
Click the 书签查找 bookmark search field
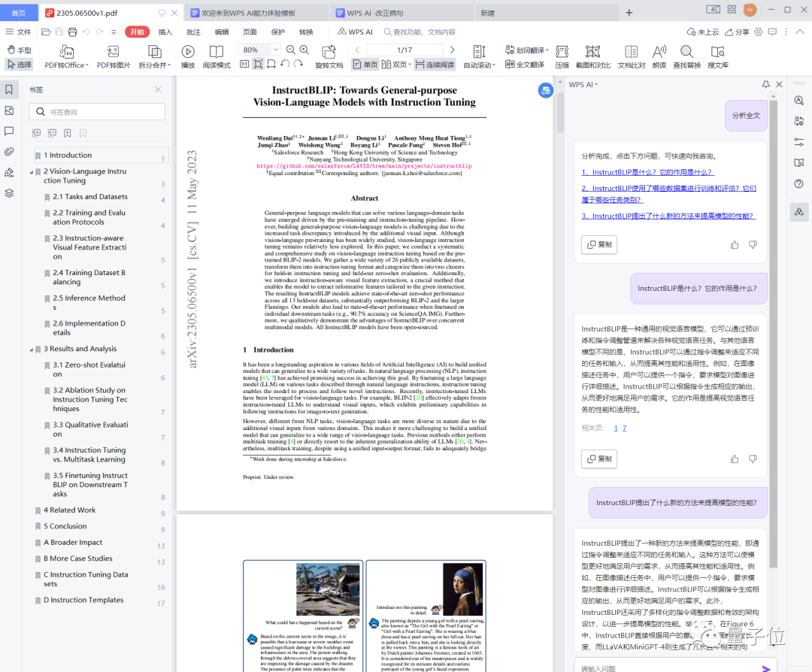click(x=97, y=112)
